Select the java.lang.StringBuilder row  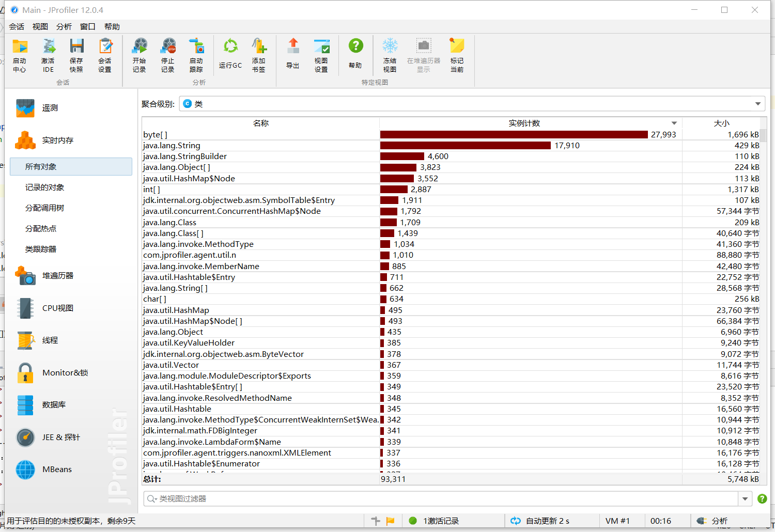tap(451, 157)
